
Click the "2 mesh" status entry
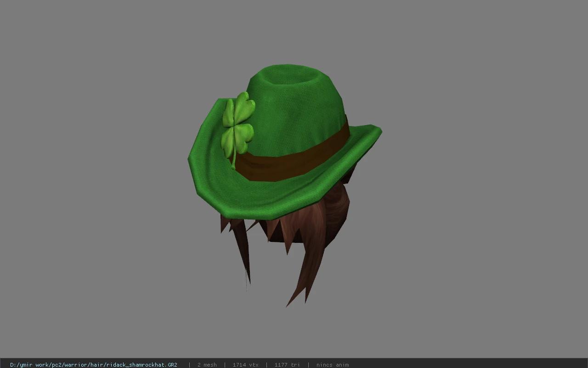coord(207,365)
